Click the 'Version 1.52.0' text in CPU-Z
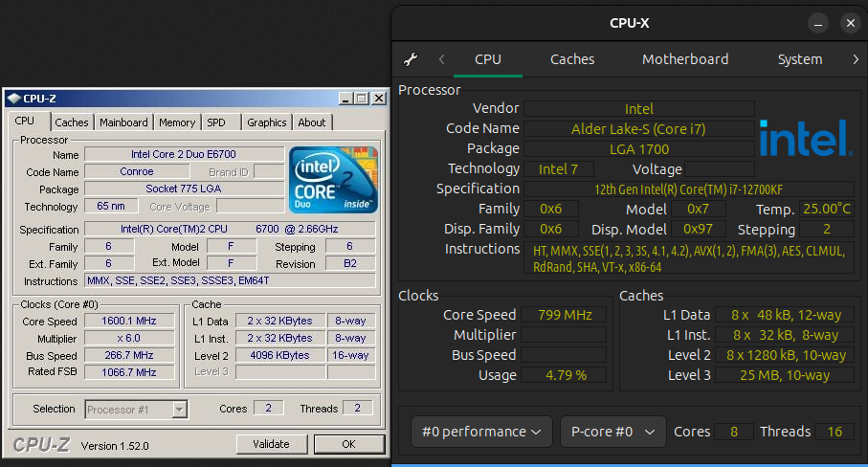Screen dimensions: 868x467 (x=115, y=446)
